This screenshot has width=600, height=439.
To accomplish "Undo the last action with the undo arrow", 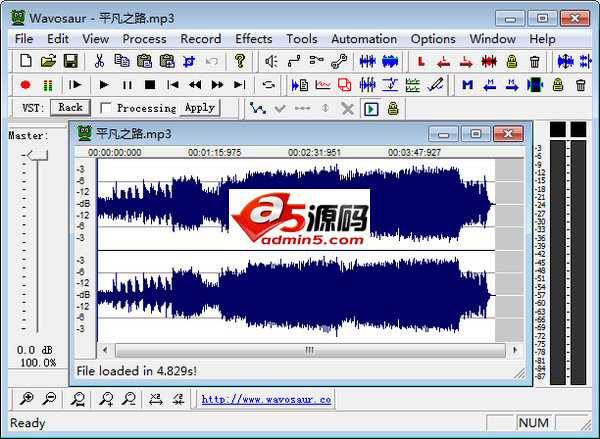I will pos(212,61).
